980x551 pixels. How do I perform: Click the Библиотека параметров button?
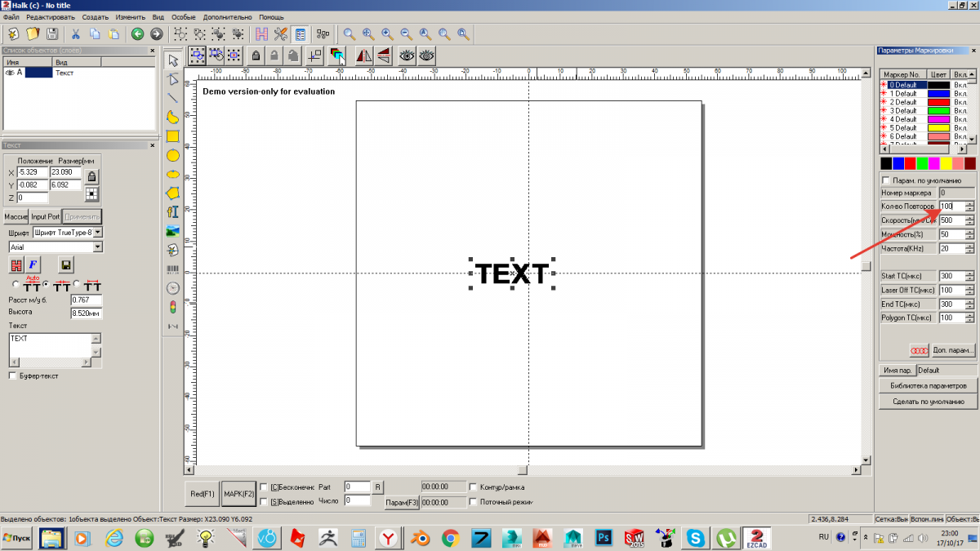pos(928,386)
